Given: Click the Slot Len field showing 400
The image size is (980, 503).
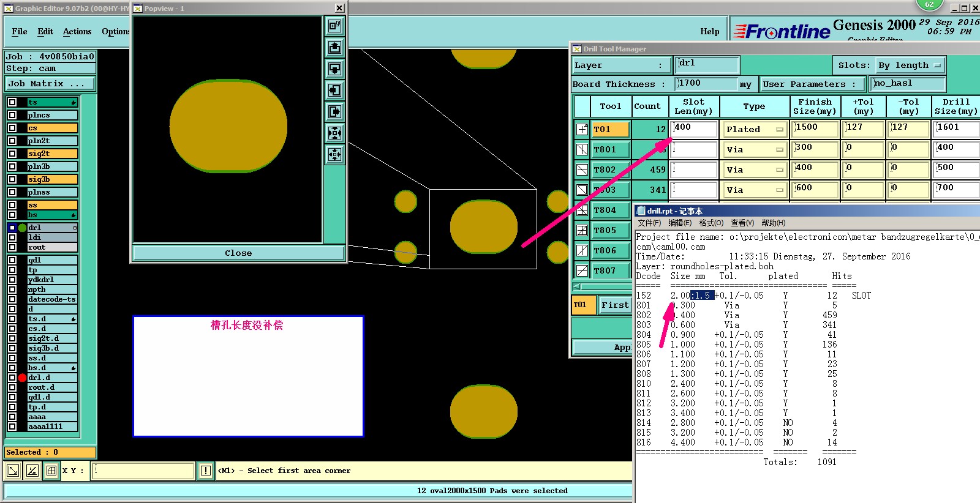Looking at the screenshot, I should pos(694,129).
